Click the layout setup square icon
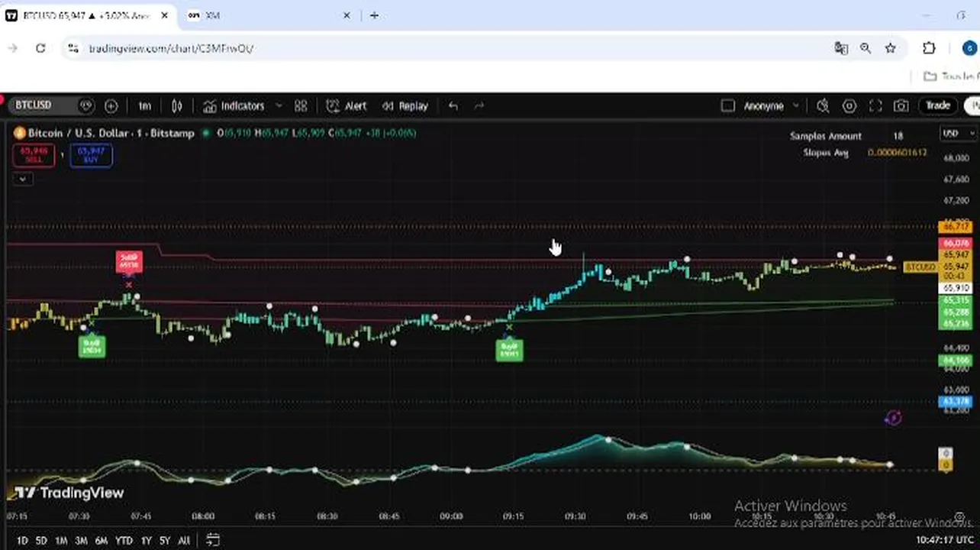This screenshot has width=980, height=550. pos(727,106)
